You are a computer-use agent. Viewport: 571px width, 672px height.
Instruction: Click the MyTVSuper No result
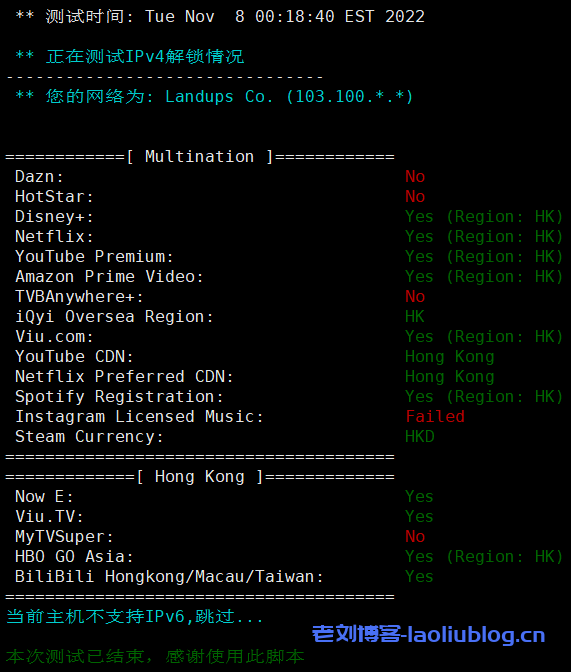(415, 537)
